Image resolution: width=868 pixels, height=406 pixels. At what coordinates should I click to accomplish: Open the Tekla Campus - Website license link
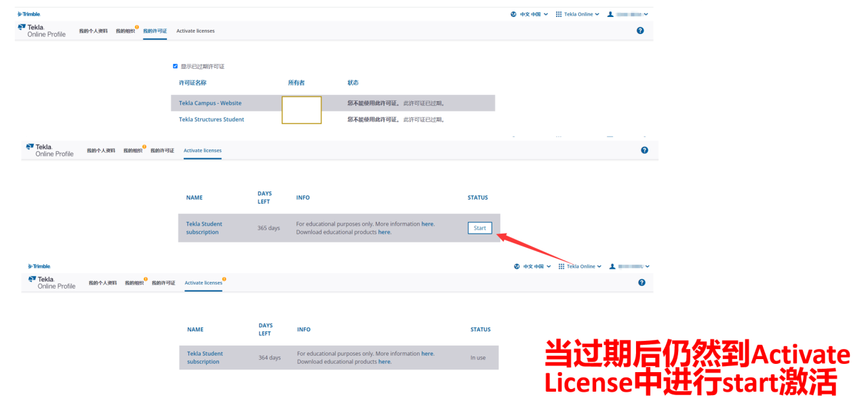pyautogui.click(x=209, y=103)
